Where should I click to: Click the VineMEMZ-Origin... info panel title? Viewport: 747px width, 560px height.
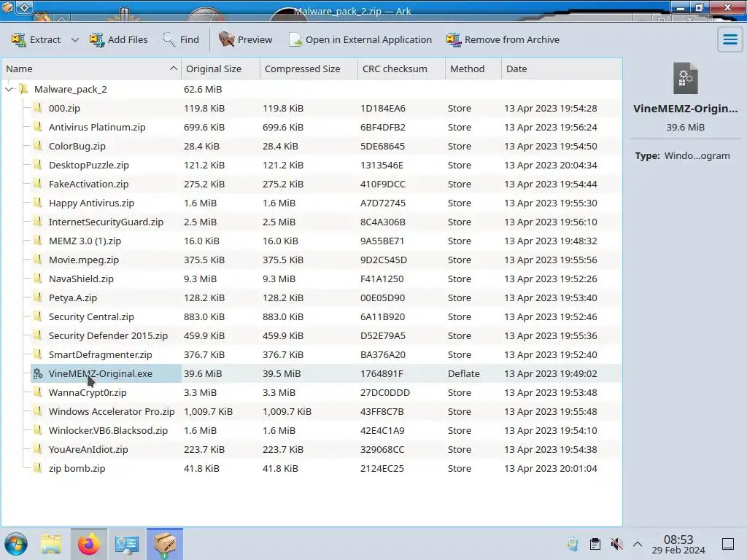coord(685,109)
